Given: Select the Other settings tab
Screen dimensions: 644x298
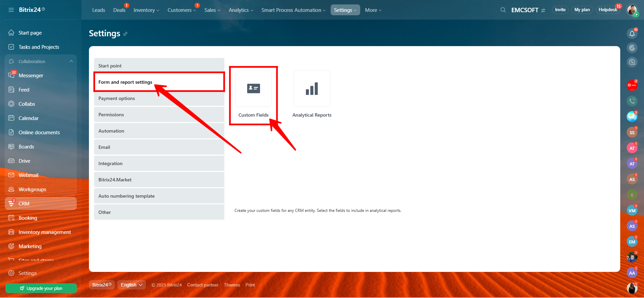Looking at the screenshot, I should (x=159, y=212).
